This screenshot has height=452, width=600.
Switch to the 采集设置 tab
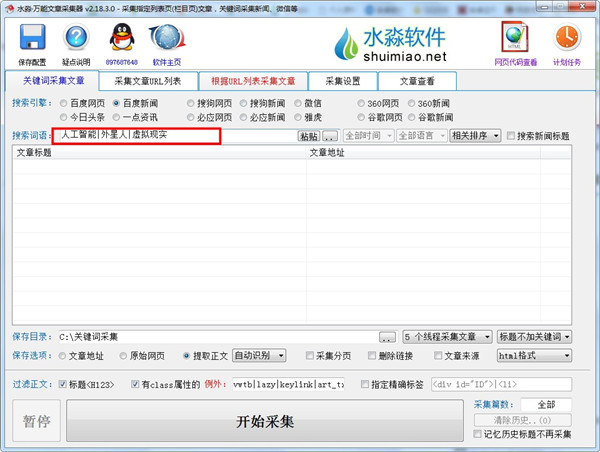pyautogui.click(x=346, y=81)
